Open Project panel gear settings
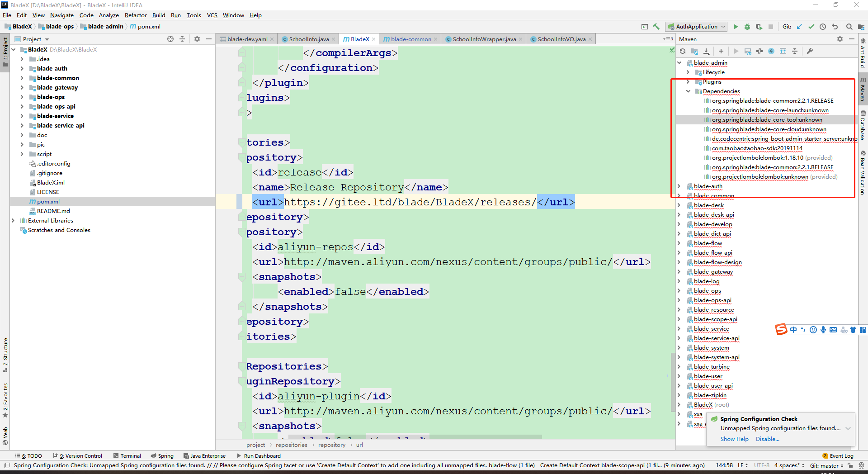The image size is (868, 474). pos(197,39)
